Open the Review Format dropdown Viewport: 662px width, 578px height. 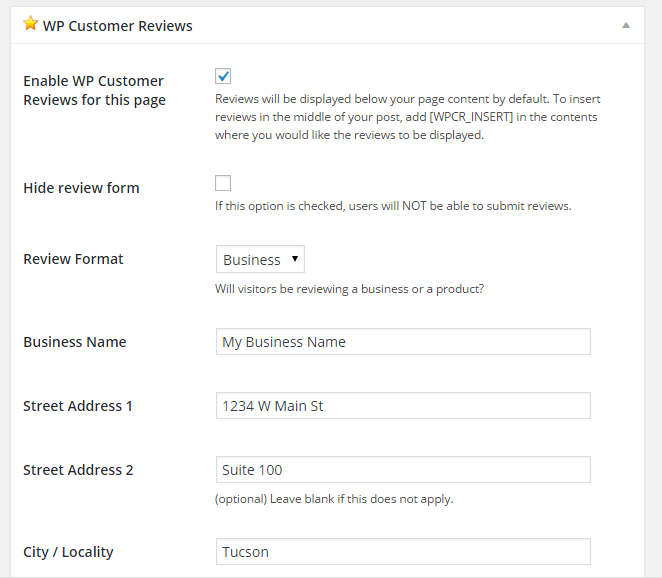point(260,260)
